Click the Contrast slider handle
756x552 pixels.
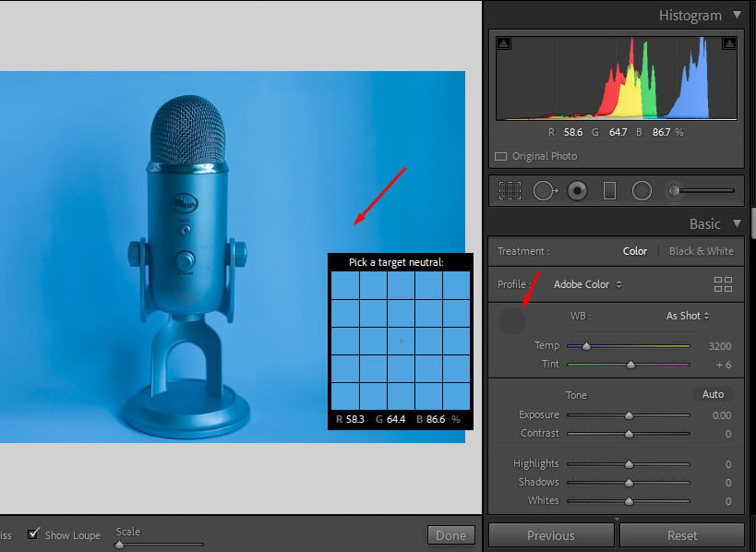[629, 434]
